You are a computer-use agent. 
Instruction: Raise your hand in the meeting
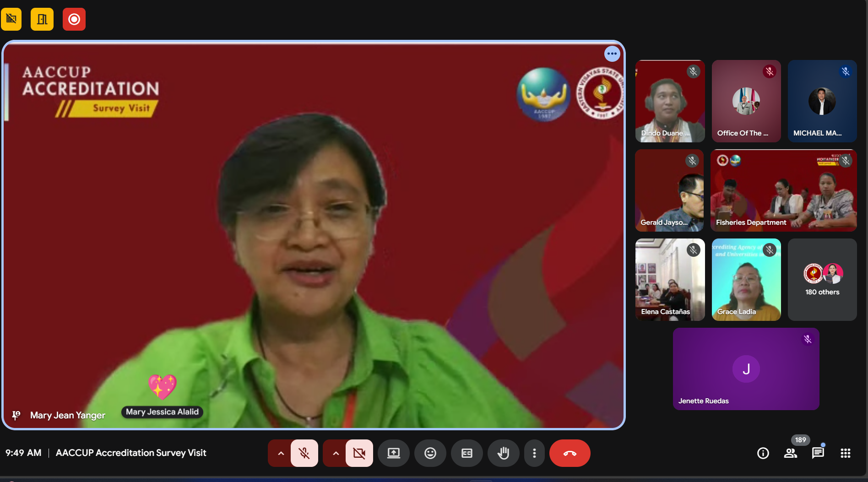tap(503, 453)
